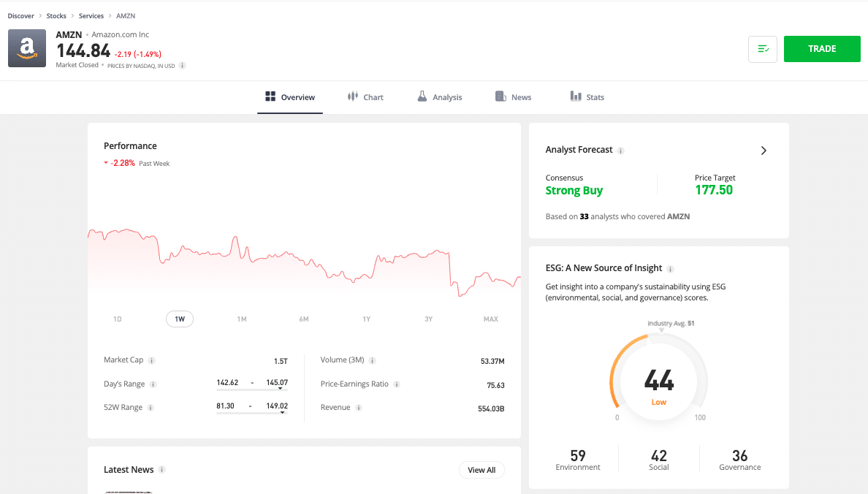
Task: Click info icon next to Day's Range
Action: (x=153, y=384)
